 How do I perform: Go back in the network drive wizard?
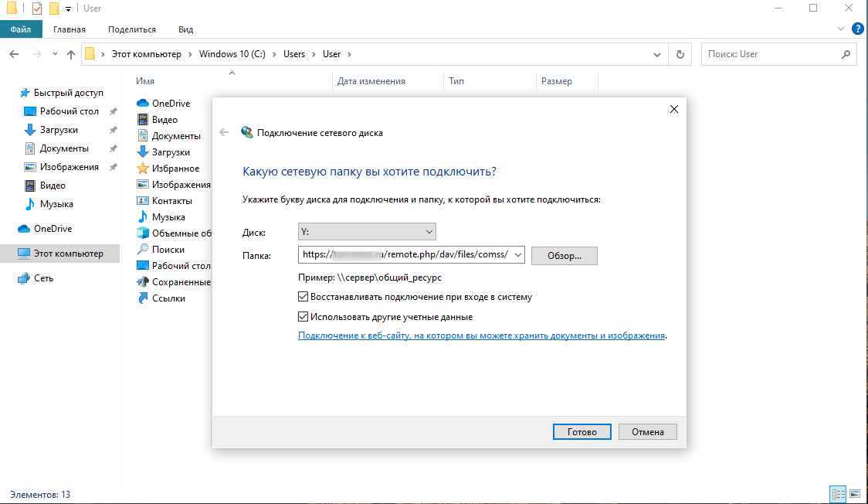coord(224,132)
